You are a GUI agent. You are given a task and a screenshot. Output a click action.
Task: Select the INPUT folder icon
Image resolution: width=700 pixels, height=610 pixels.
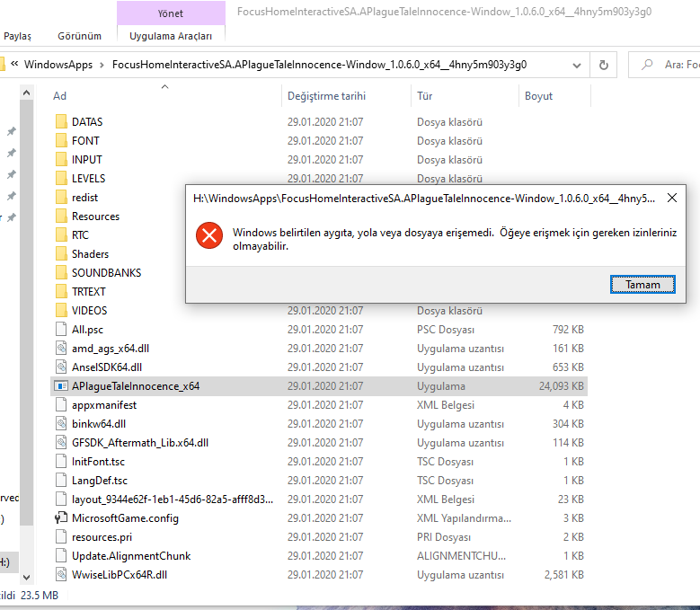pyautogui.click(x=61, y=159)
